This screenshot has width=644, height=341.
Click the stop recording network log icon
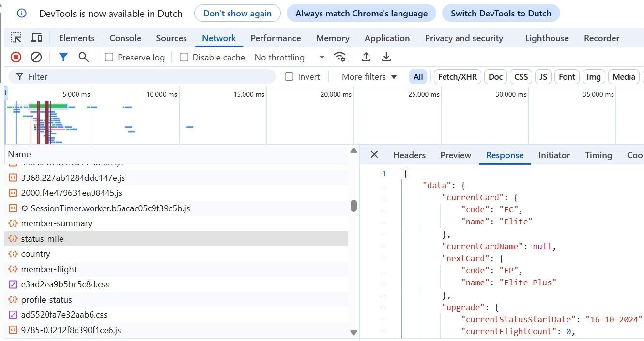click(16, 58)
